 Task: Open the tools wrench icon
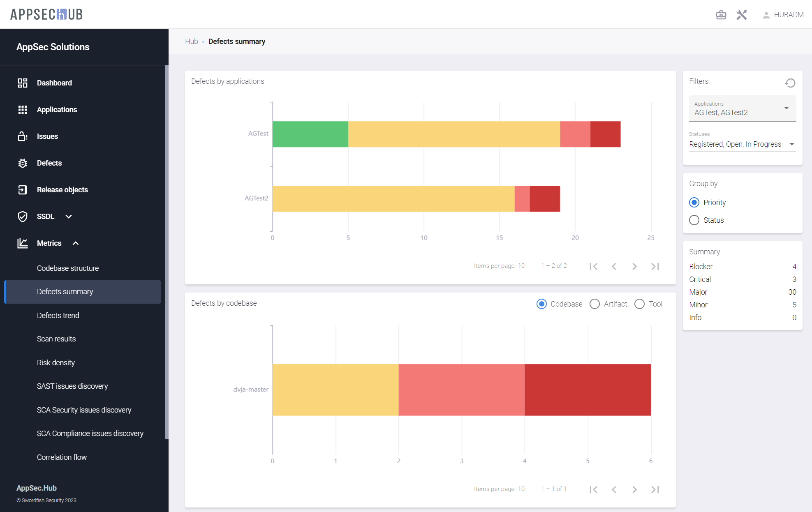pos(741,15)
